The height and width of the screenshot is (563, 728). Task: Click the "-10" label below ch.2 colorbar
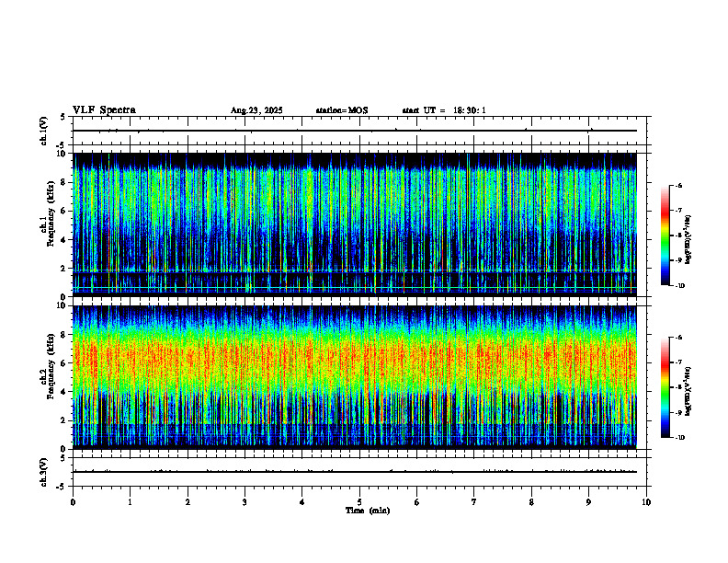pos(679,438)
